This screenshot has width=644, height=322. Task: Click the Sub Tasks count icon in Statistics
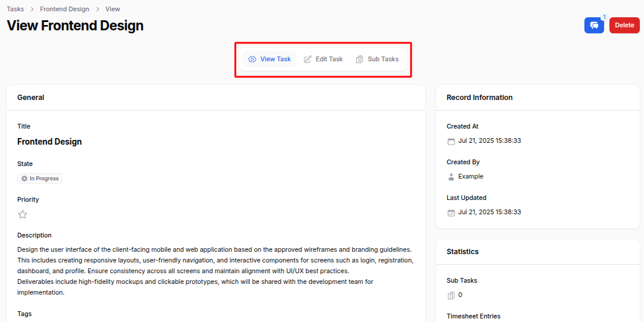pos(451,295)
